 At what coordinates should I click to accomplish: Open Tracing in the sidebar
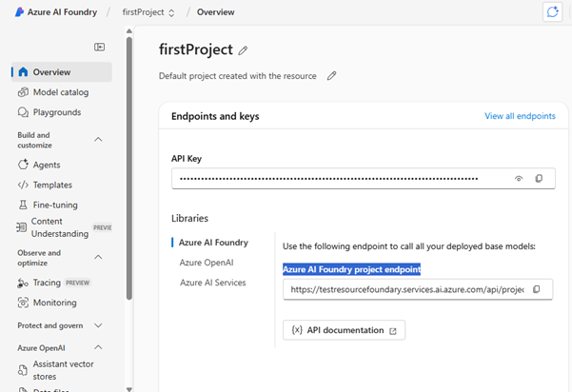pos(47,283)
